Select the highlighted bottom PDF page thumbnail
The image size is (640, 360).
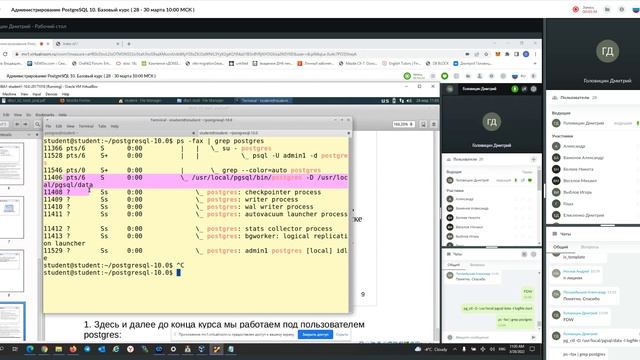click(x=12, y=322)
